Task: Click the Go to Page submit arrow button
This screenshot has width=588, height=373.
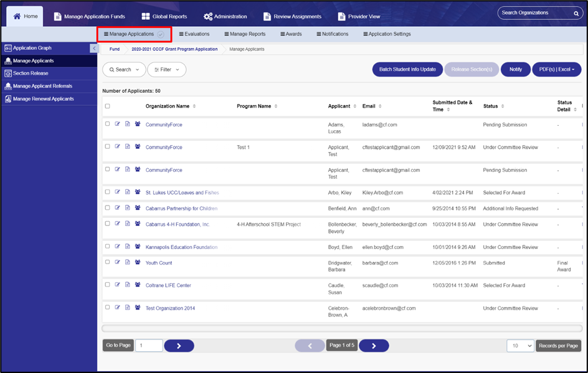Action: [179, 346]
